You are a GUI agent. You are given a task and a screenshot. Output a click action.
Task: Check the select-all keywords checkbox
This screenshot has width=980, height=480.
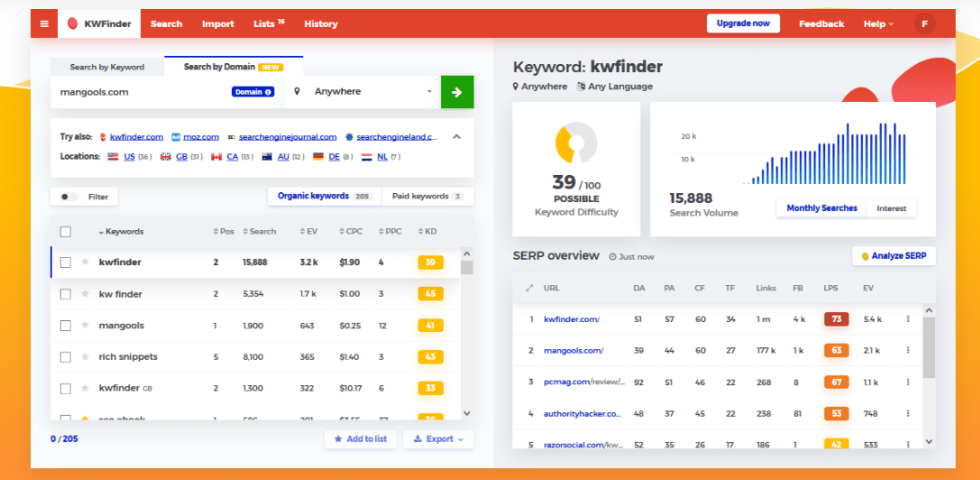tap(66, 232)
